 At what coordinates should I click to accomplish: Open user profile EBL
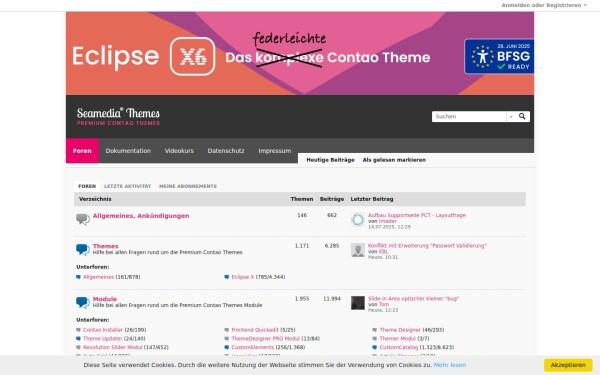point(383,251)
